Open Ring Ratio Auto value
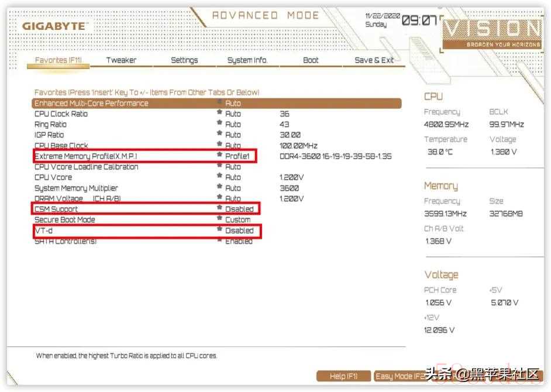The image size is (551, 392). click(x=233, y=124)
